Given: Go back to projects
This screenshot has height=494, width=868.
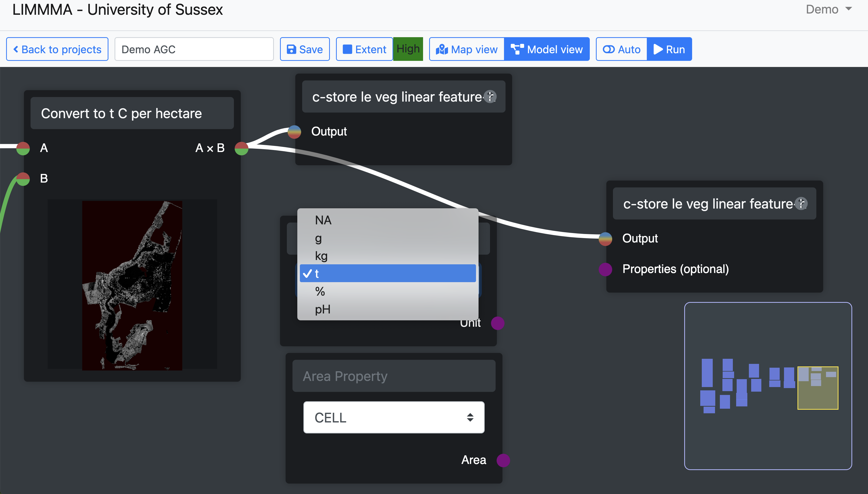Looking at the screenshot, I should click(57, 50).
